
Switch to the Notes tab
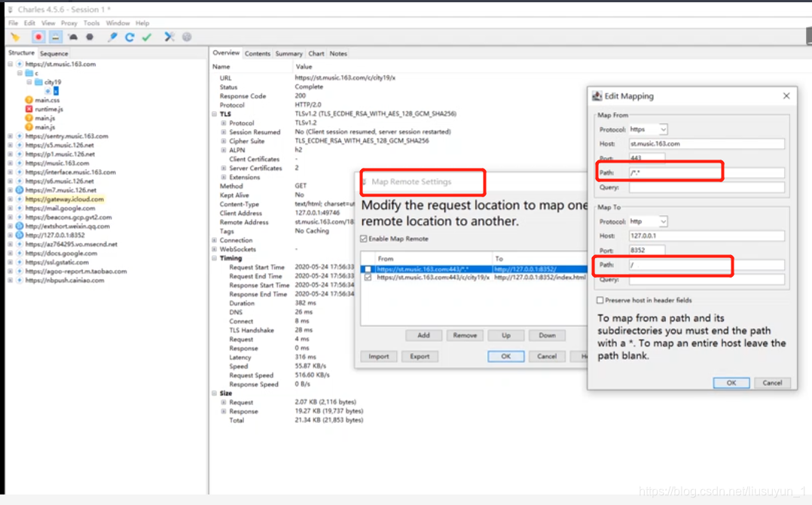pyautogui.click(x=338, y=53)
